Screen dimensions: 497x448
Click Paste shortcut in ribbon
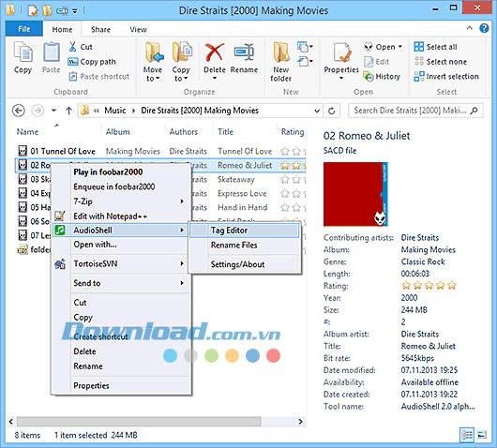click(x=98, y=76)
